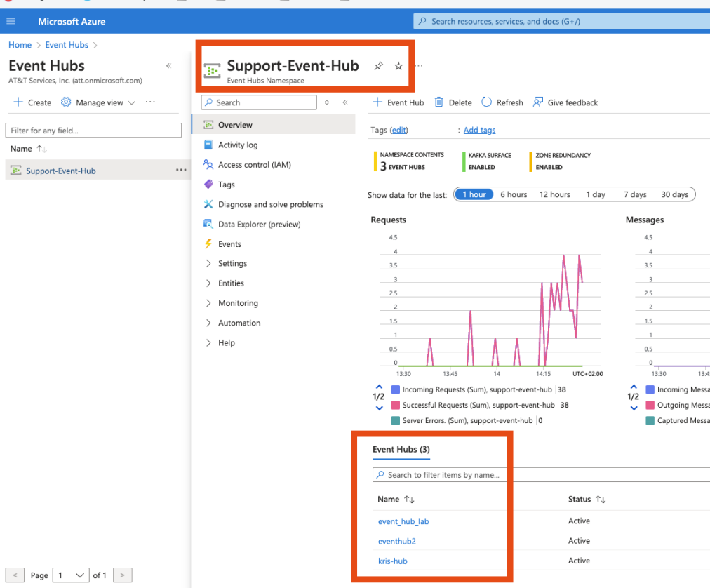Open the event_hub_lab event hub

[403, 521]
